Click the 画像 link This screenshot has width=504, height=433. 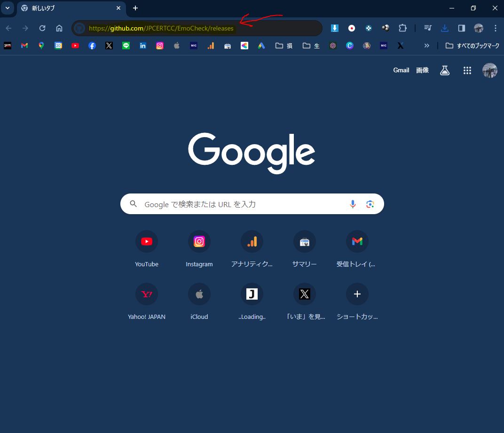pos(422,70)
